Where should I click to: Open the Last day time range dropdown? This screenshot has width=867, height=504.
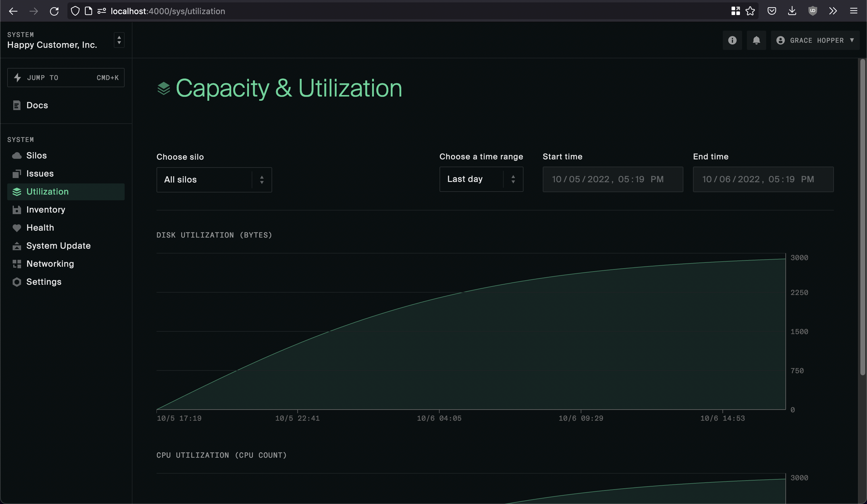coord(481,179)
